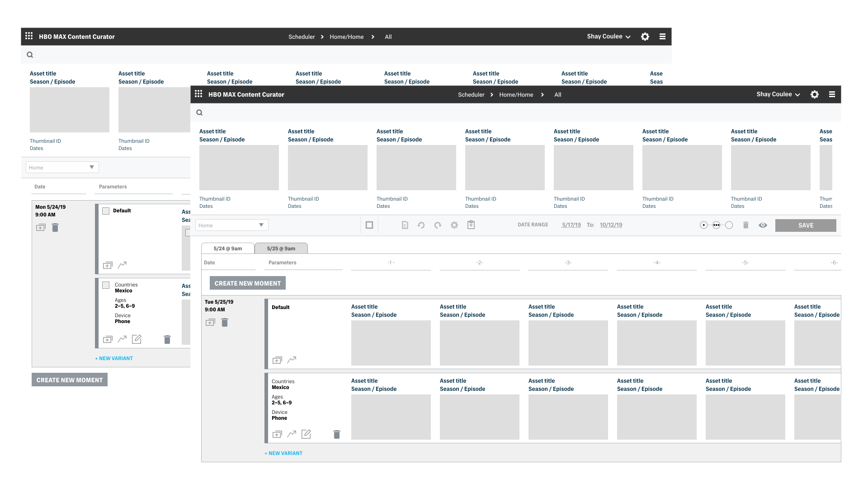The width and height of the screenshot is (868, 488).
Task: Open hamburger menu in back window header
Action: [x=662, y=37]
